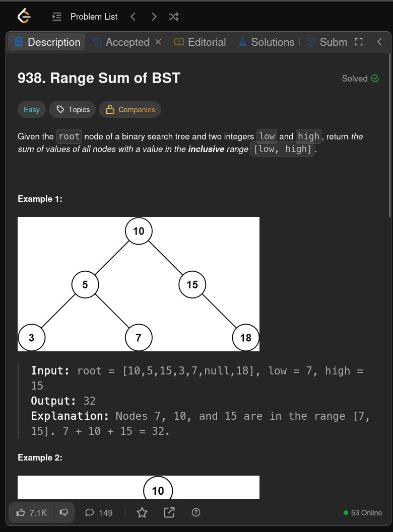Share the problem via share icon
The height and width of the screenshot is (532, 393).
pos(169,513)
